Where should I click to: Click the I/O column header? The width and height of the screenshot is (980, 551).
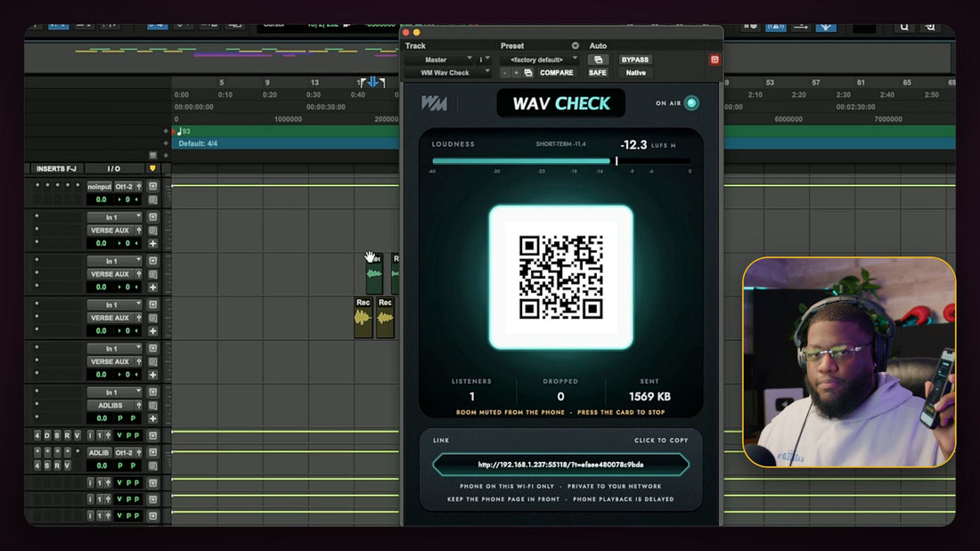(114, 168)
